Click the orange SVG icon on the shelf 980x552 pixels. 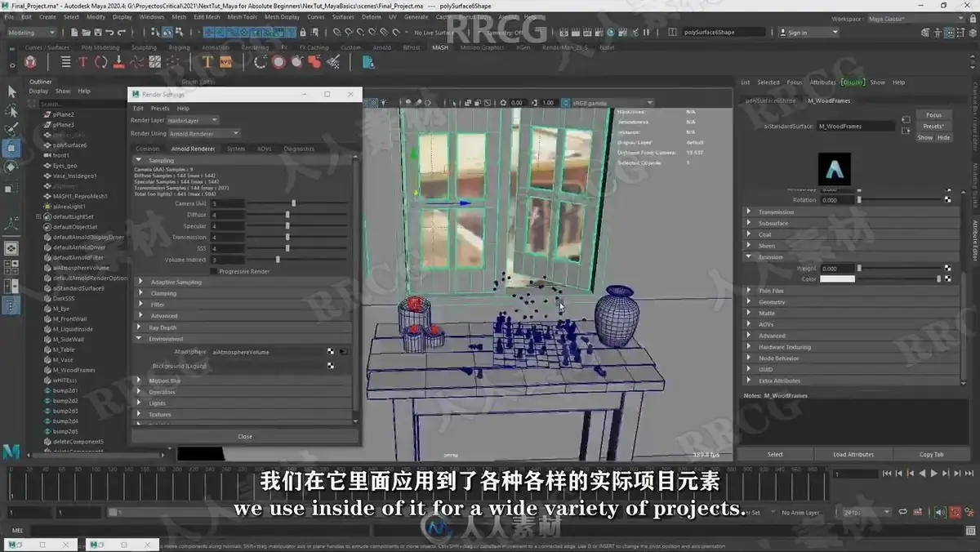(x=225, y=62)
